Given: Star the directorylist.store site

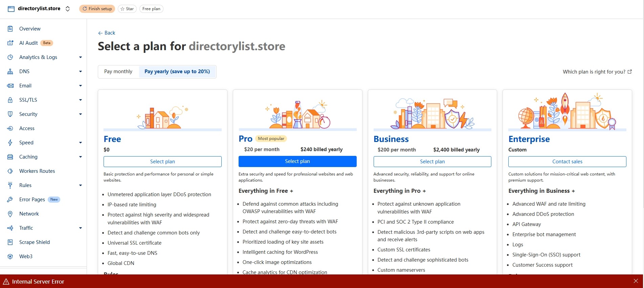Looking at the screenshot, I should coord(127,9).
